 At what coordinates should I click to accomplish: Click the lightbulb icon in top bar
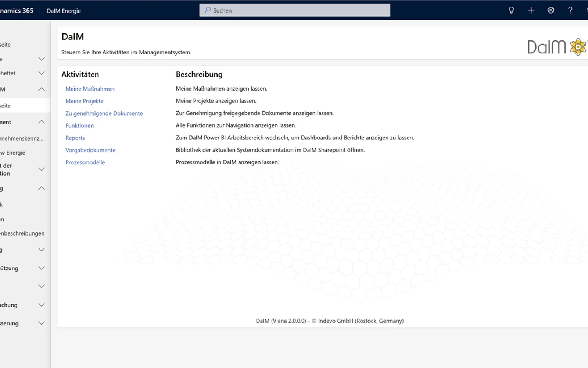(511, 10)
